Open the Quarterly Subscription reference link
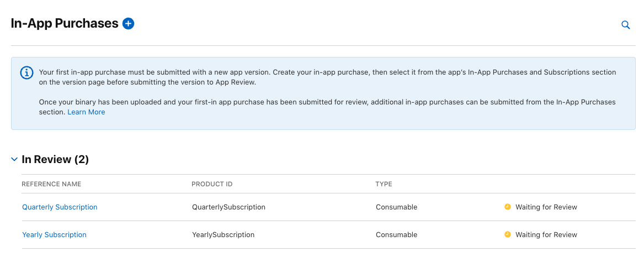644x262 pixels. coord(60,207)
